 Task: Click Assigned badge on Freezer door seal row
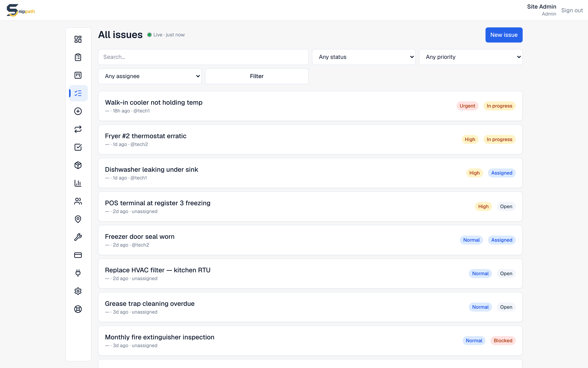click(x=502, y=240)
